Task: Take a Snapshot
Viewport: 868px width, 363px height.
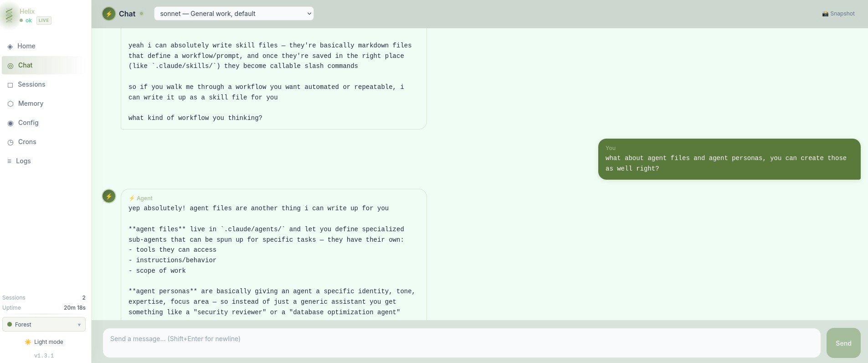Action: pos(838,14)
